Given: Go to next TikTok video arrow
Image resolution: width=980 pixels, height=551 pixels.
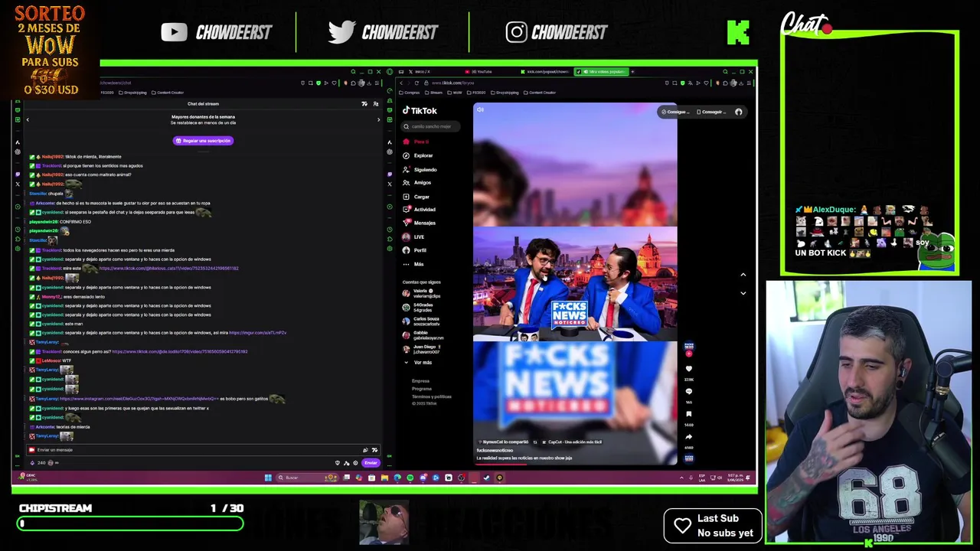Looking at the screenshot, I should click(x=743, y=293).
